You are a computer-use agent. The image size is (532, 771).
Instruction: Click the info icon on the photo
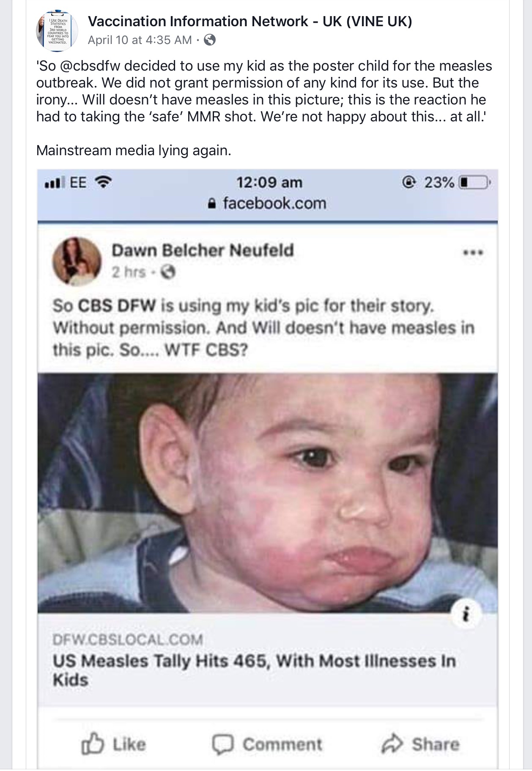(x=466, y=614)
